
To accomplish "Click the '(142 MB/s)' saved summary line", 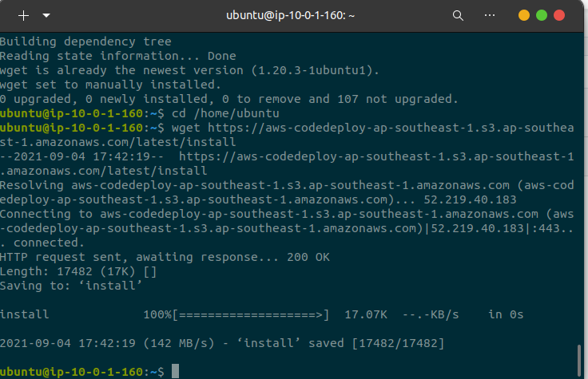I will (x=222, y=343).
